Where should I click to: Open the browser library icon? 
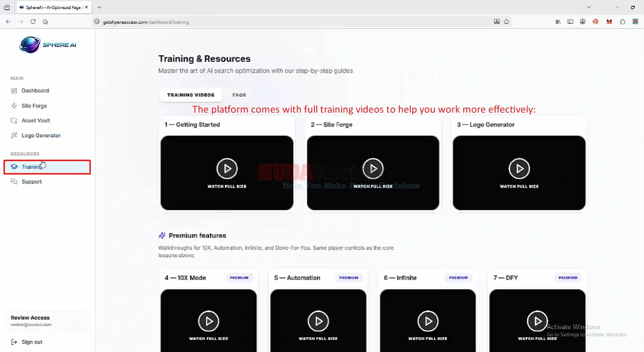tap(558, 22)
